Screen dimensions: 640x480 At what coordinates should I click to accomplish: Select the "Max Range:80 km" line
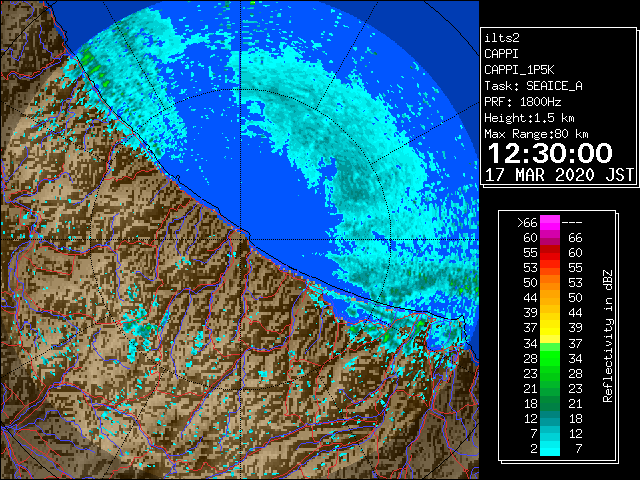pyautogui.click(x=536, y=134)
